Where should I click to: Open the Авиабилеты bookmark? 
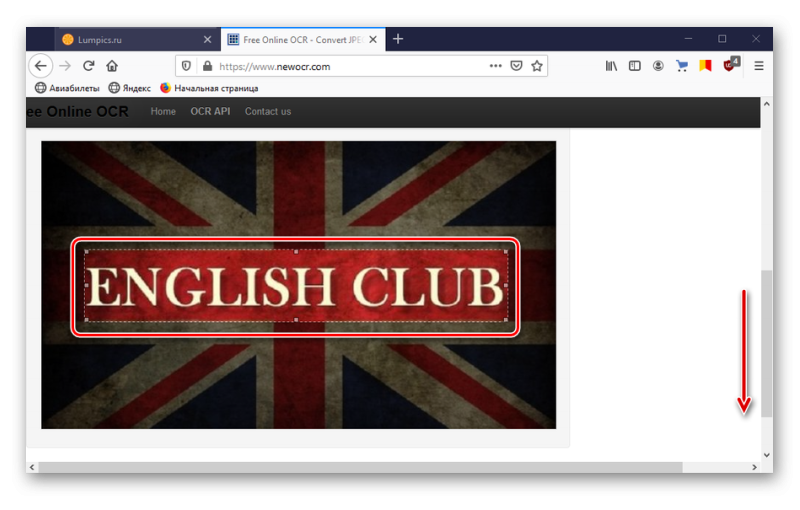(x=67, y=88)
